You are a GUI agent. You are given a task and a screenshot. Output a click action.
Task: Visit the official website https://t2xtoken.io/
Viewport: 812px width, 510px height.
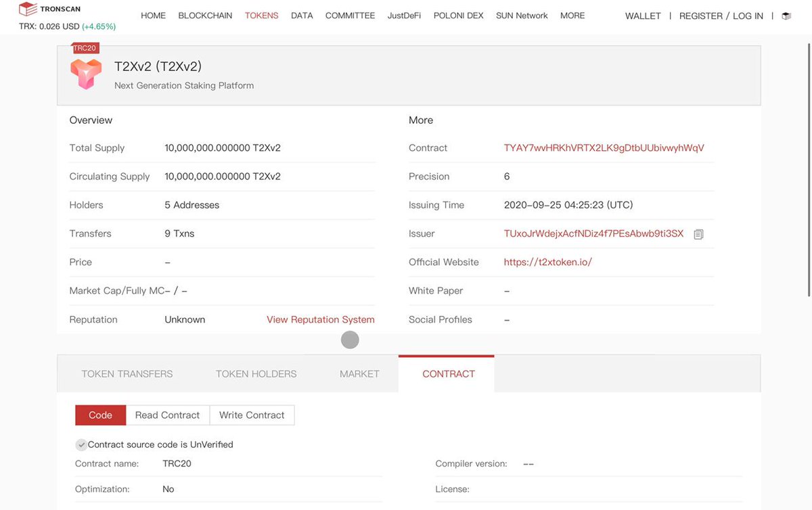[x=548, y=262]
